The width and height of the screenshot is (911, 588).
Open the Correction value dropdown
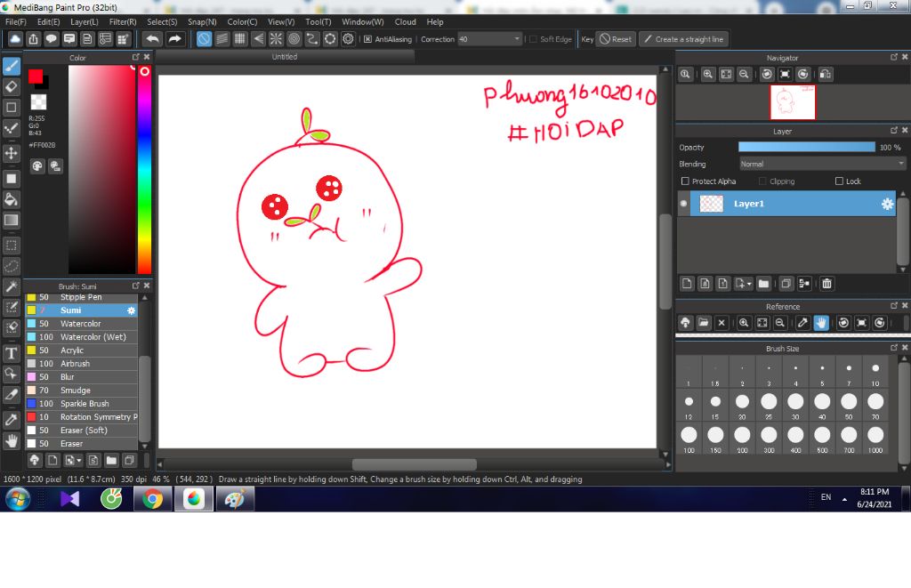pyautogui.click(x=490, y=39)
